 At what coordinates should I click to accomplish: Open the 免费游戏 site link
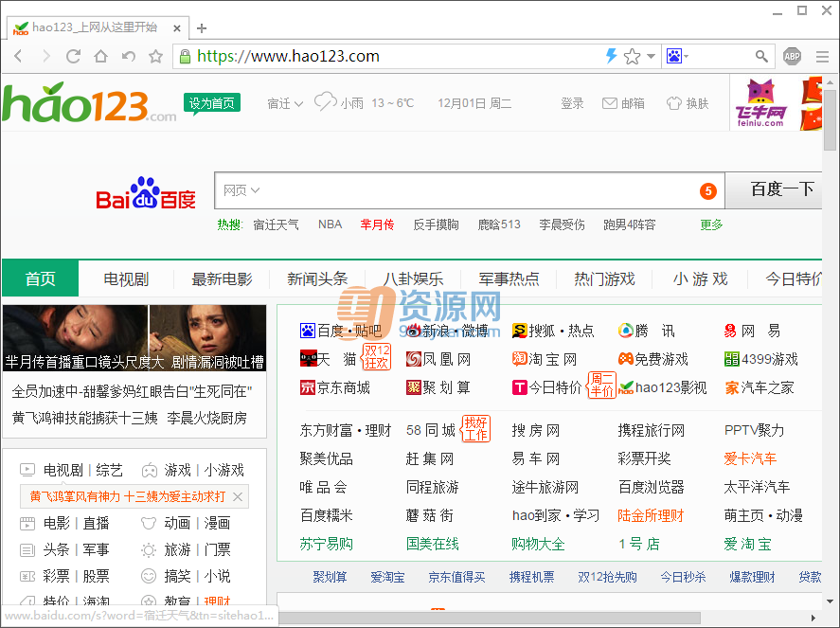653,359
